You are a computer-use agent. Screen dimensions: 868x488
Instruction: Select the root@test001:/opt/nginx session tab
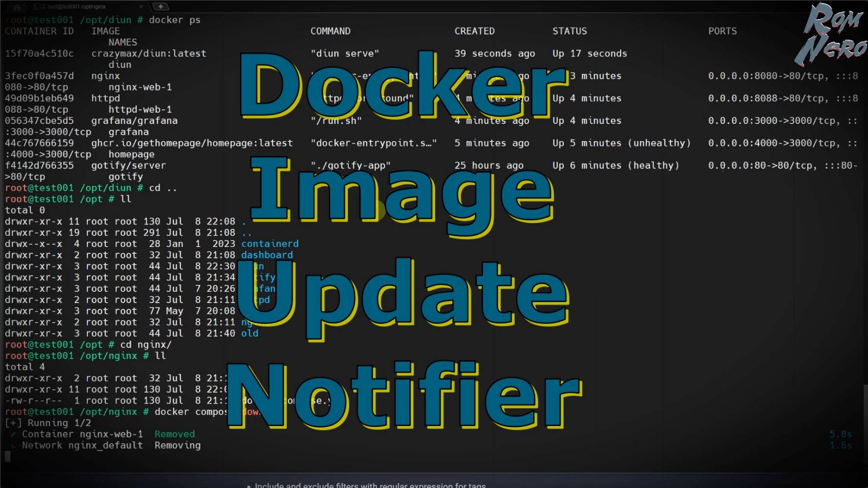pyautogui.click(x=73, y=7)
